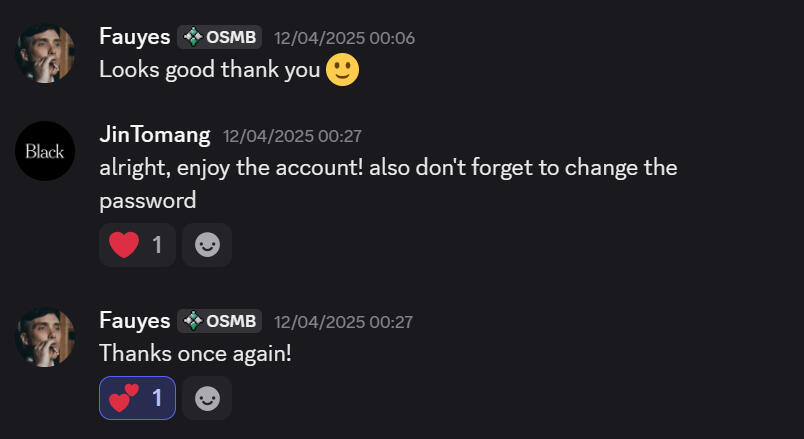Click the OSMB server tag above 'Thanks once again!'
Image resolution: width=804 pixels, height=439 pixels.
[x=220, y=321]
